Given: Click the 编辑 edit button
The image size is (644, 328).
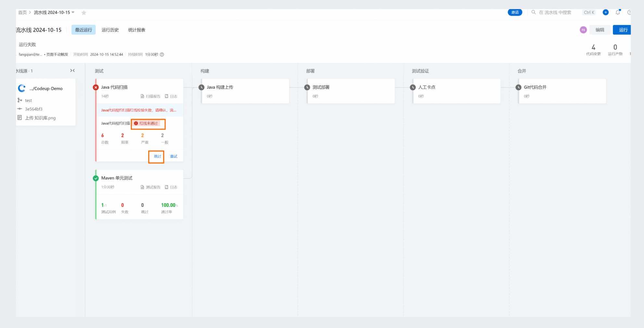Looking at the screenshot, I should [600, 30].
